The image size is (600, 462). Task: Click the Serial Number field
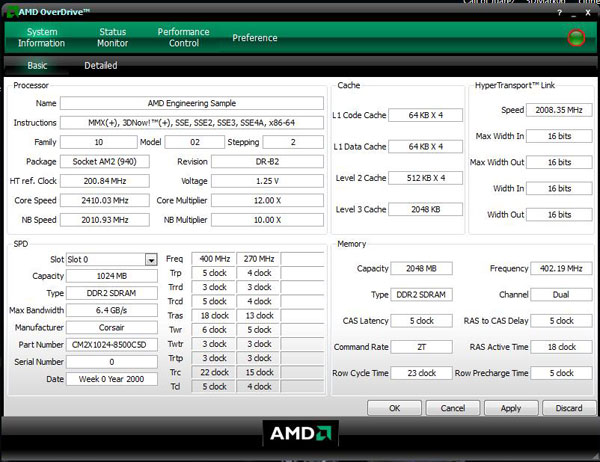click(x=112, y=362)
